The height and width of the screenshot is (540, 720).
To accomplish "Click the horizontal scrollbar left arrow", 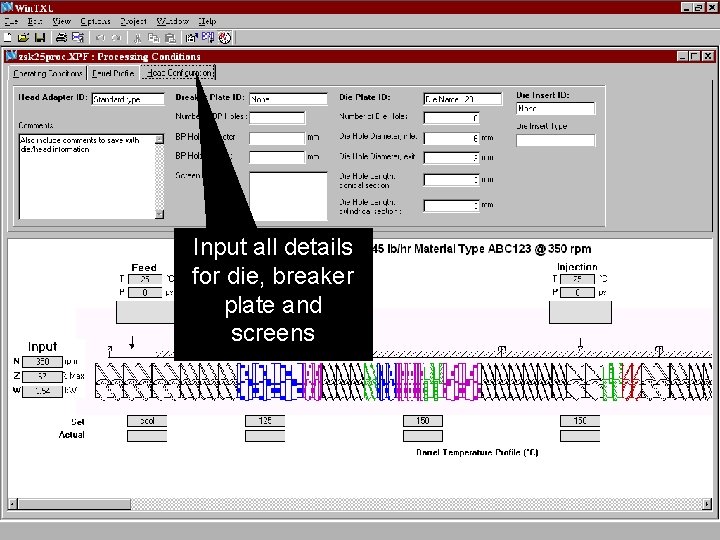I will [13, 504].
